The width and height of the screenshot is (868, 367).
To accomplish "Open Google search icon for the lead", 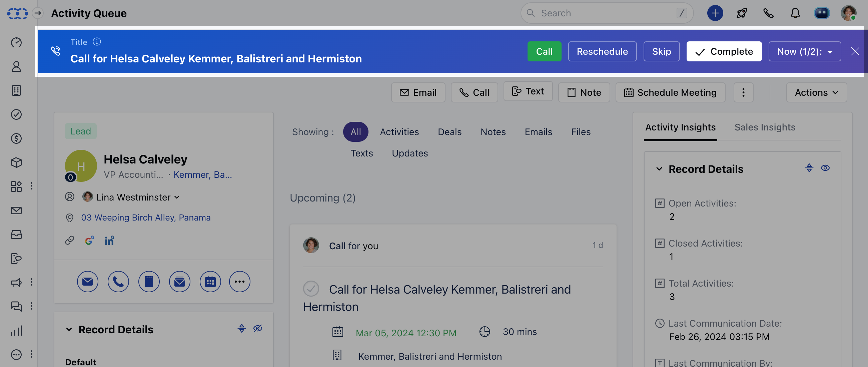I will pos(89,241).
